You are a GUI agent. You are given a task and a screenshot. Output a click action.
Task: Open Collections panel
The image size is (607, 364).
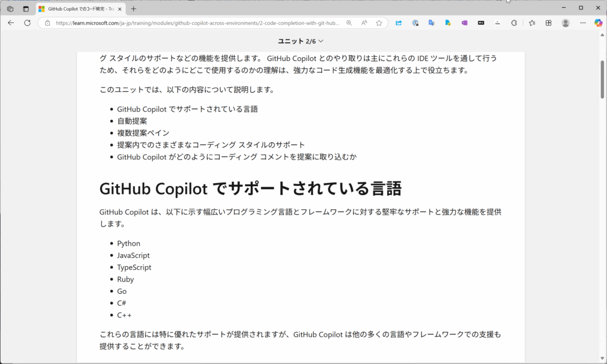coord(548,23)
